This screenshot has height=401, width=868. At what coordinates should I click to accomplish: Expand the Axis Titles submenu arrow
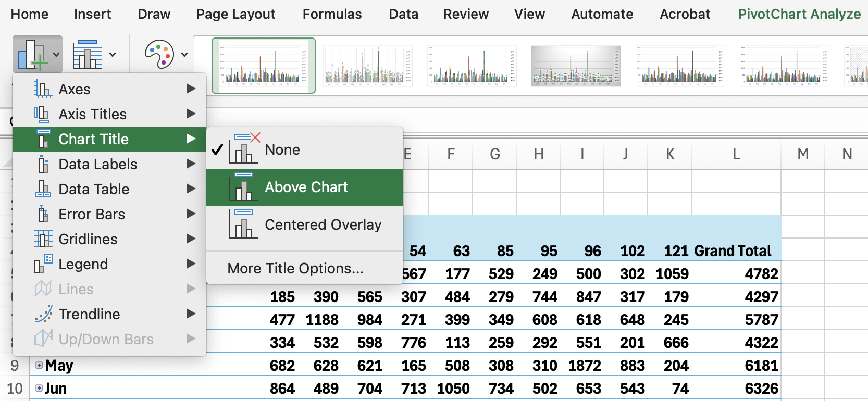click(x=191, y=114)
